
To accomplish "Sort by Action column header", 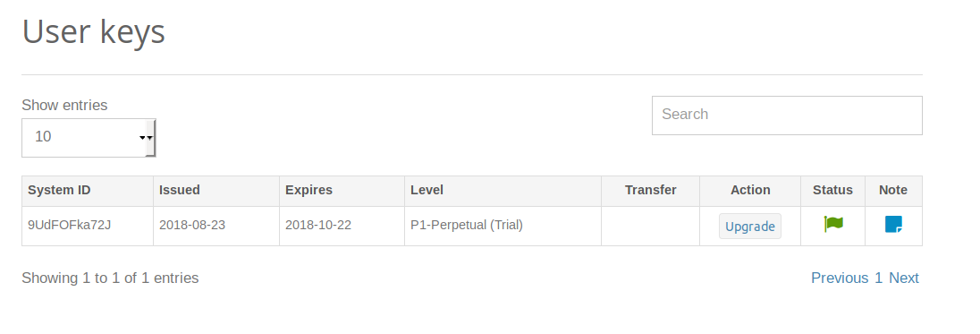I will pyautogui.click(x=750, y=191).
